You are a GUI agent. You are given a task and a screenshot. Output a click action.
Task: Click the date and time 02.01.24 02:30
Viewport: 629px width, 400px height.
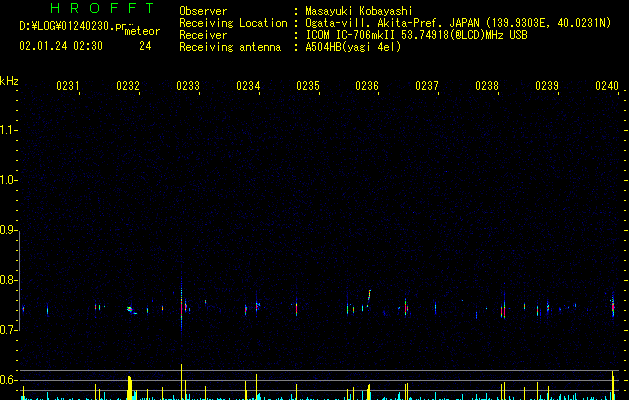pyautogui.click(x=61, y=46)
